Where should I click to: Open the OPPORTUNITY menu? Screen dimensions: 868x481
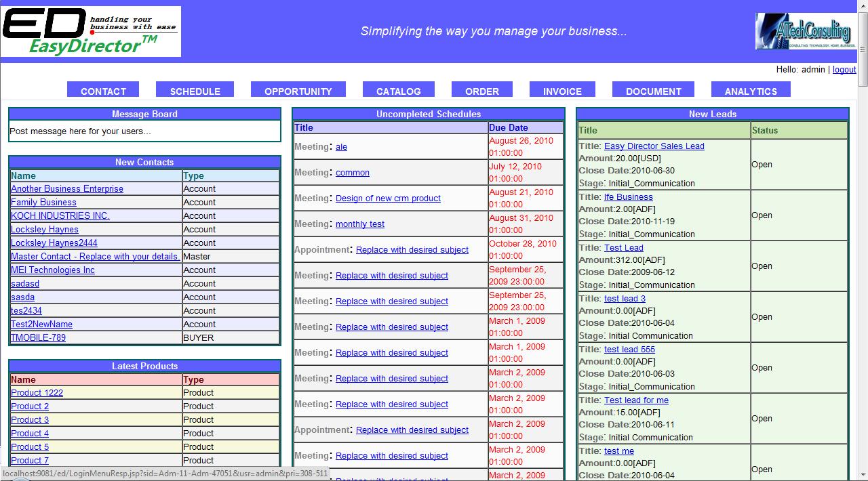298,91
